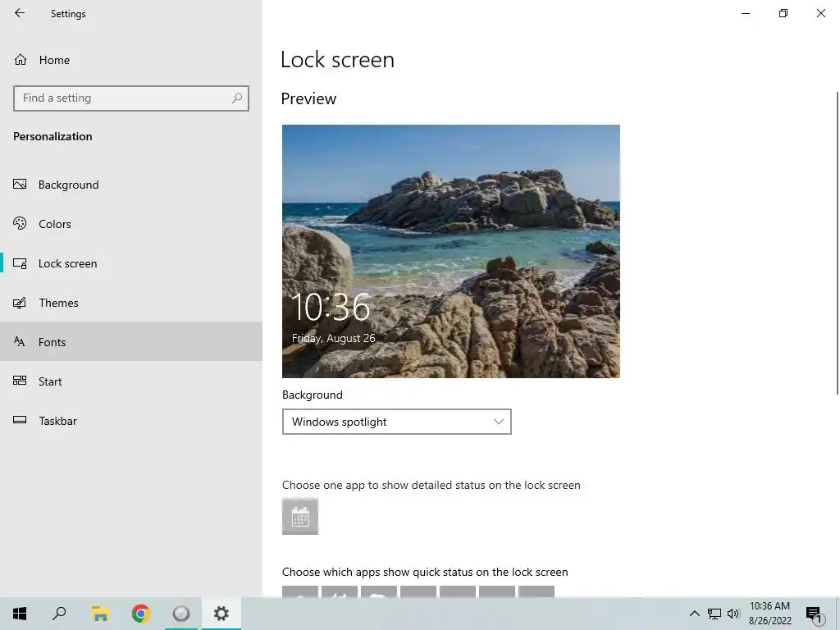
Task: Restore down the Settings window
Action: click(x=783, y=13)
